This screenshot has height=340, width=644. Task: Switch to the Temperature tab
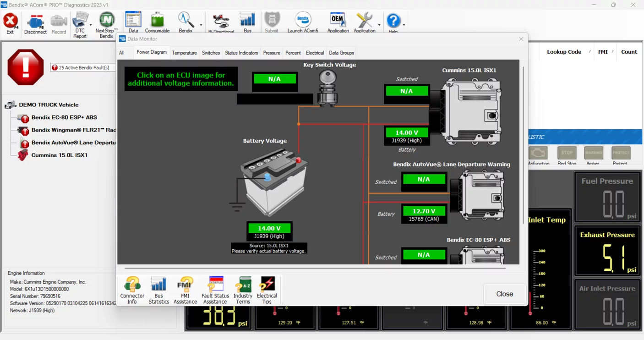pyautogui.click(x=184, y=53)
